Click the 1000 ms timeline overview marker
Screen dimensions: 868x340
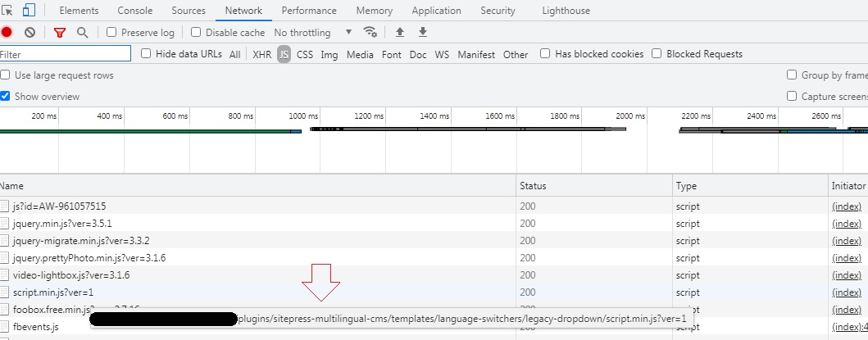point(303,116)
